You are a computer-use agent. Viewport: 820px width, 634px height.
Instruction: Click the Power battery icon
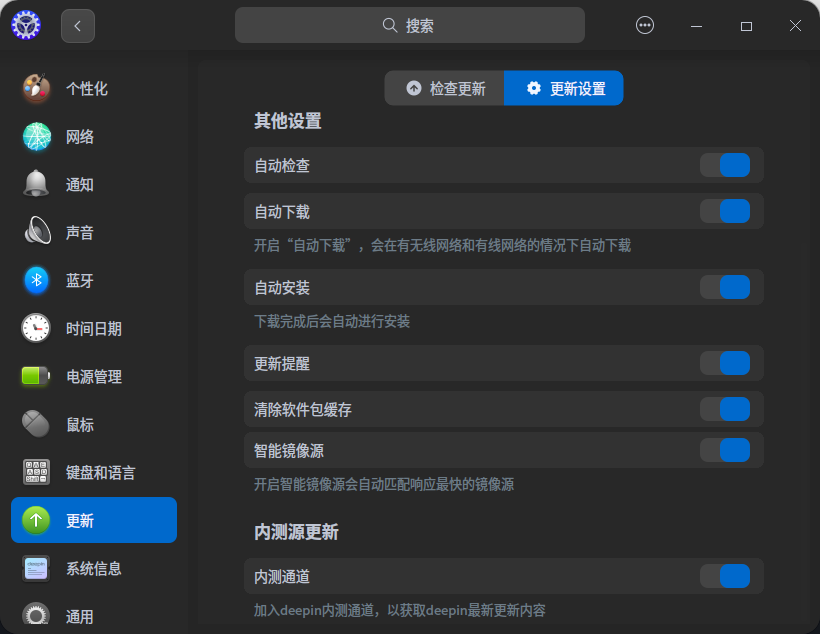pyautogui.click(x=36, y=376)
